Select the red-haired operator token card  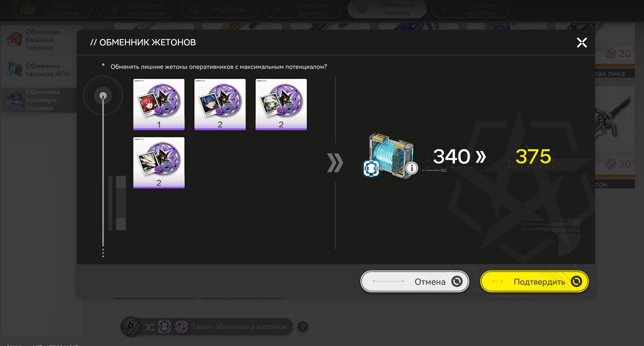[x=159, y=104]
